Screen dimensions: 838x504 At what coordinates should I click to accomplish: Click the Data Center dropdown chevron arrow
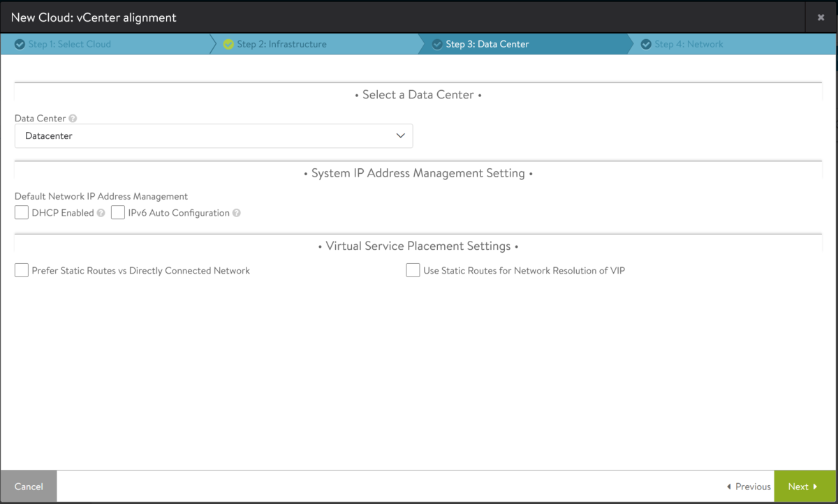(x=400, y=136)
